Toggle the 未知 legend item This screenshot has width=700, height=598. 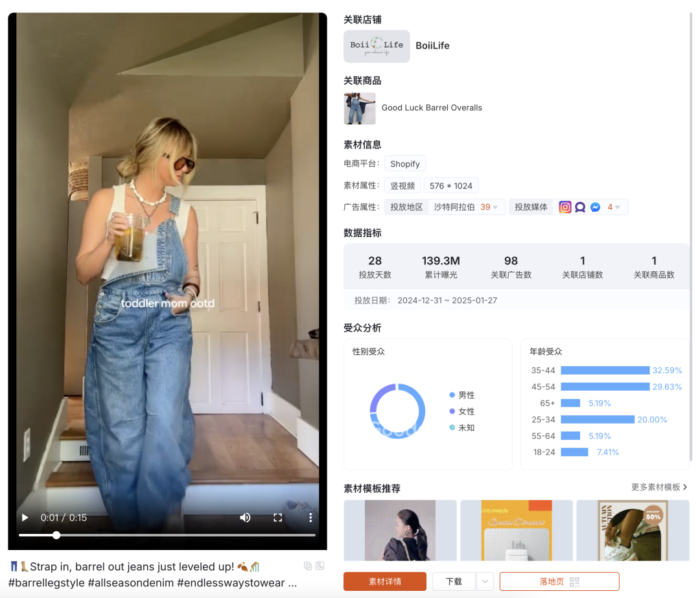coord(462,428)
